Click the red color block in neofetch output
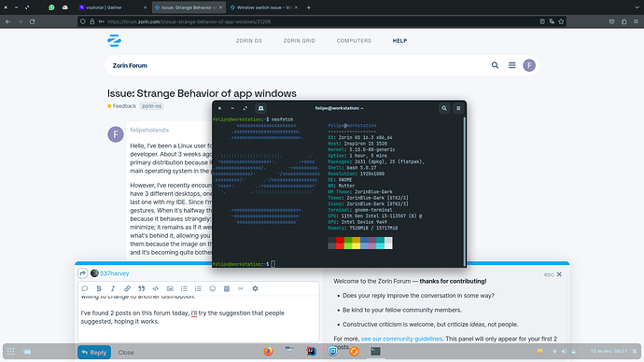 [x=340, y=243]
